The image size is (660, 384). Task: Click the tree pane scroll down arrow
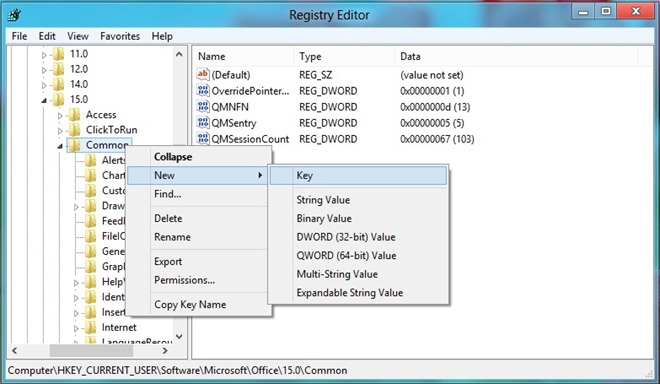point(179,336)
